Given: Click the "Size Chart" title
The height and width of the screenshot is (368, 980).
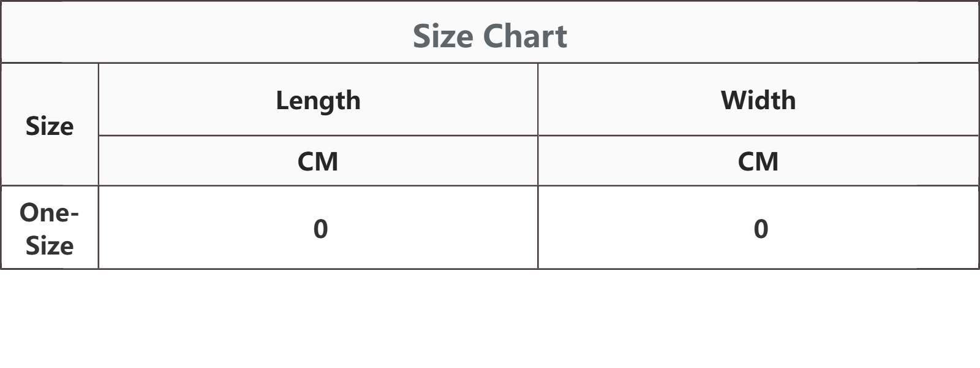Looking at the screenshot, I should [489, 36].
